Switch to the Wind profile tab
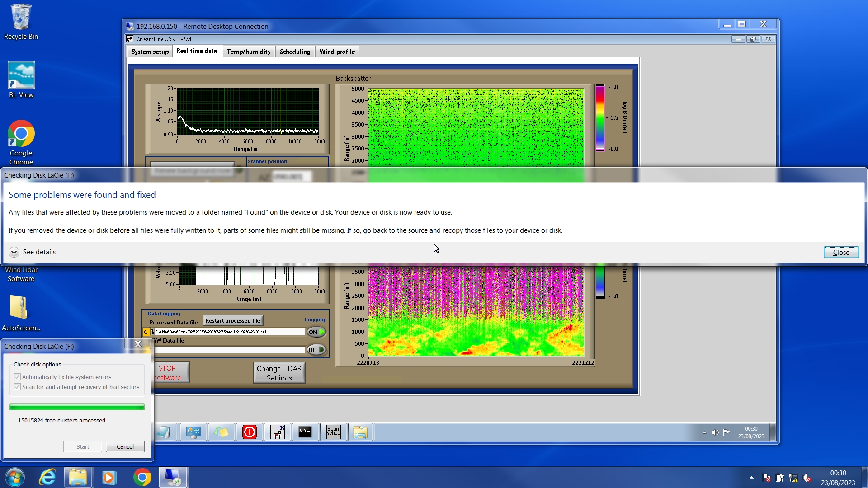 337,52
